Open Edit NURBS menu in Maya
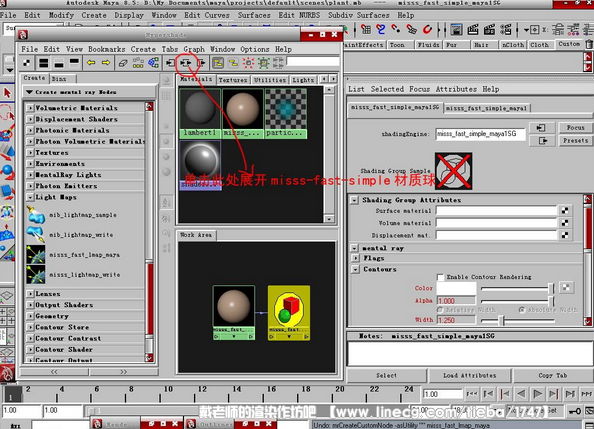This screenshot has width=594, height=429. point(299,15)
